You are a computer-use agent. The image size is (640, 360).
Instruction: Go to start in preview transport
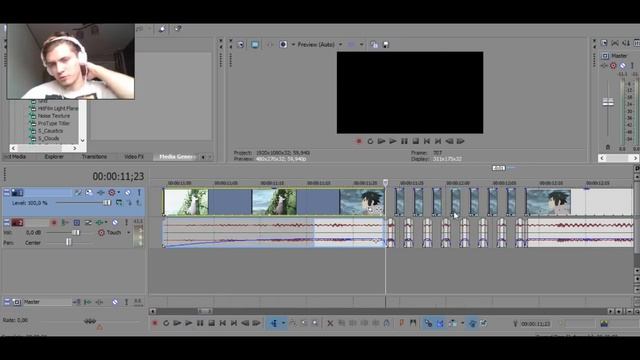(427, 141)
